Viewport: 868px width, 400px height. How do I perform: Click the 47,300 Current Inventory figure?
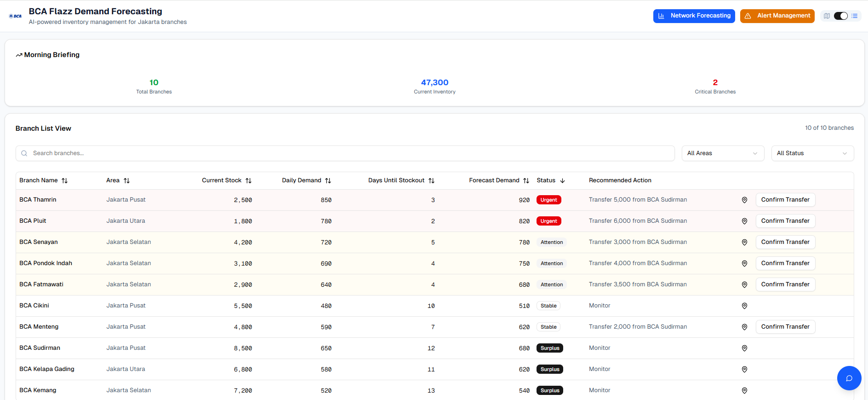pyautogui.click(x=434, y=82)
